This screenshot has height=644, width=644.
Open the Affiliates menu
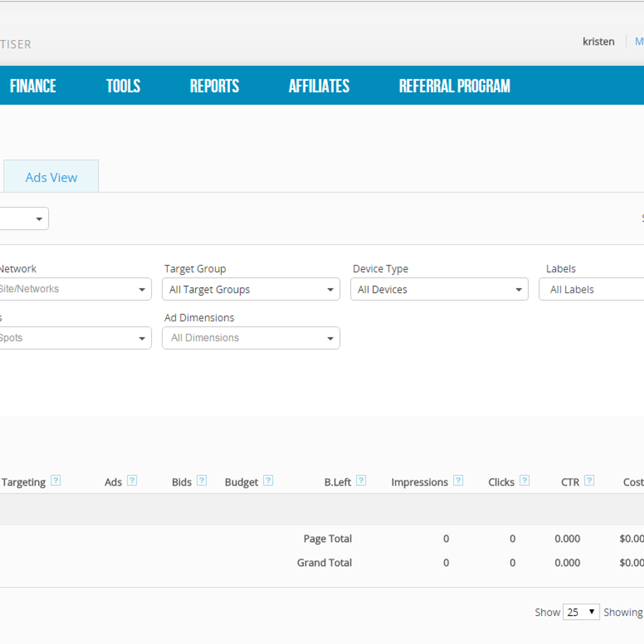[319, 86]
